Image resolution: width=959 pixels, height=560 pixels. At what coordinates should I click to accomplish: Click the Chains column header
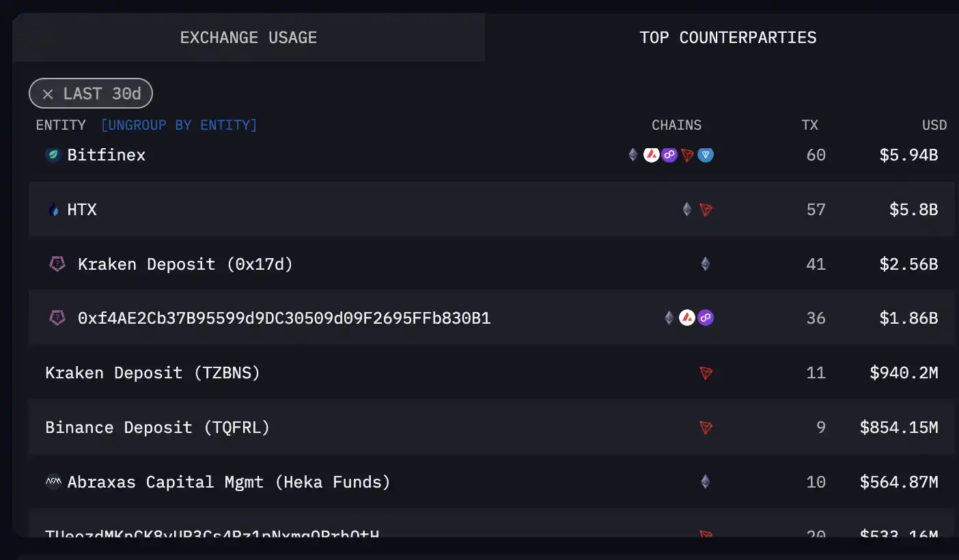pyautogui.click(x=676, y=125)
